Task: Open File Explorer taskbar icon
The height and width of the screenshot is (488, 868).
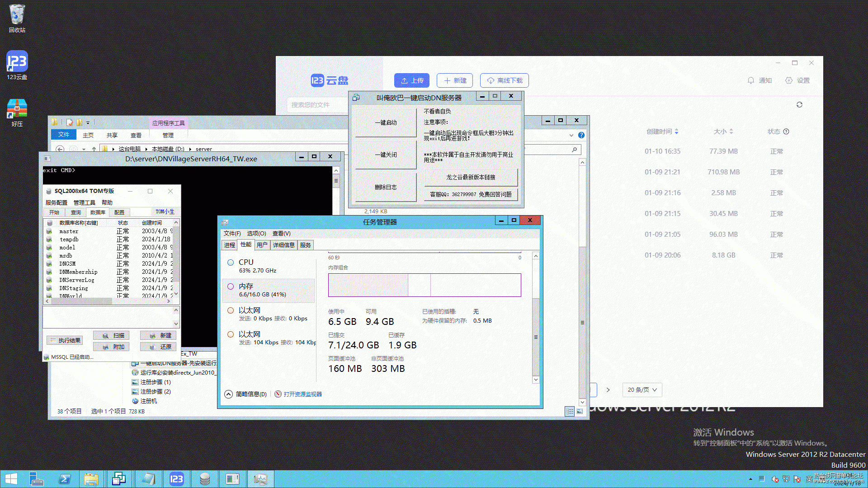Action: pos(91,479)
